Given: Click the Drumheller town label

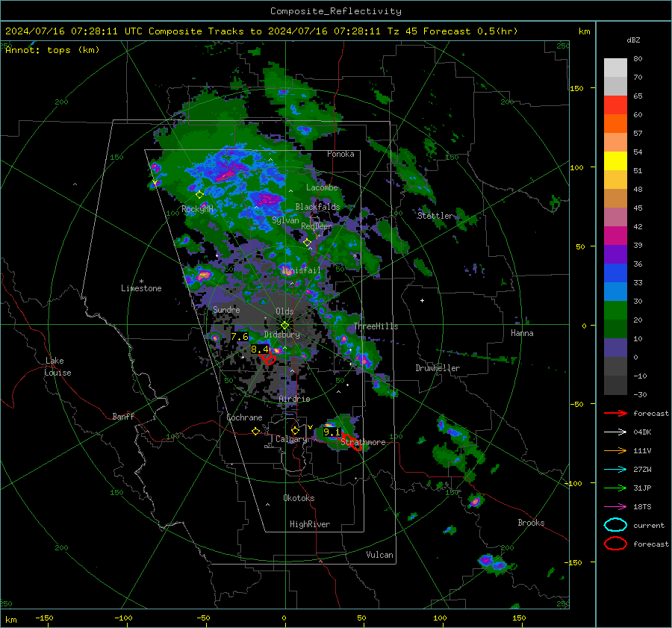Looking at the screenshot, I should click(x=438, y=368).
